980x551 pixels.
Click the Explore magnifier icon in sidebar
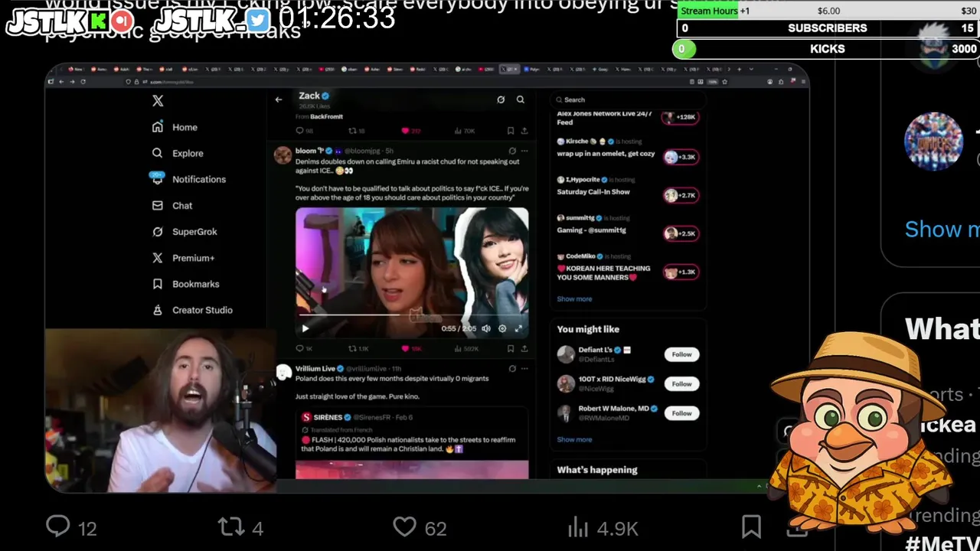(158, 153)
